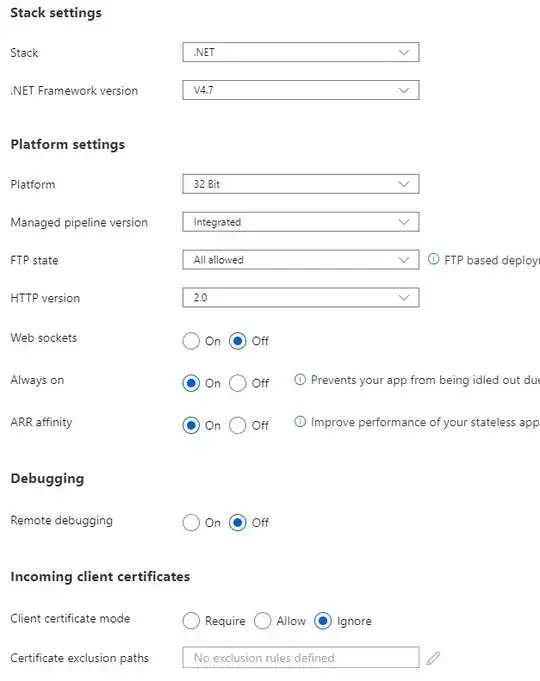
Task: Change HTTP version 2.0 dropdown
Action: coord(301,298)
